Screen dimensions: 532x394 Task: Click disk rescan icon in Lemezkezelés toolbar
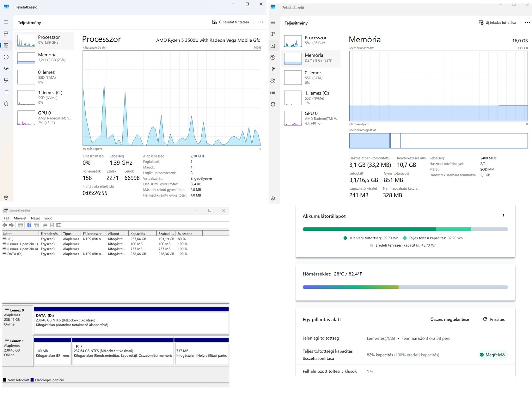45,225
